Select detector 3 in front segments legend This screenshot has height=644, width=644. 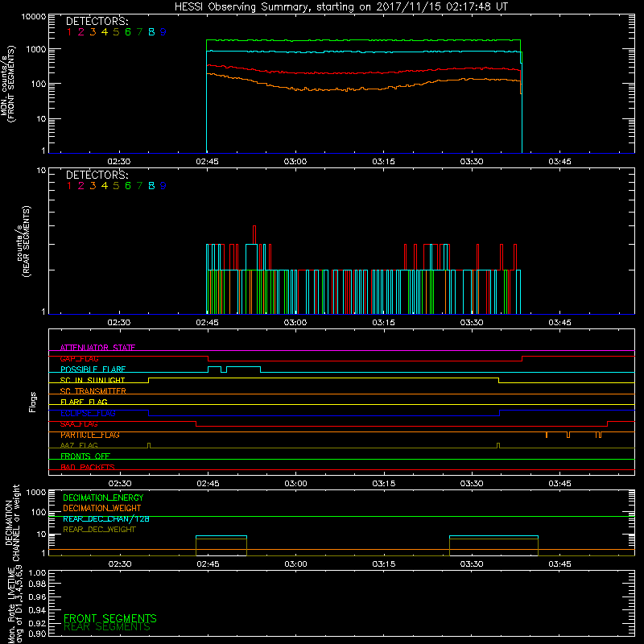pos(93,32)
